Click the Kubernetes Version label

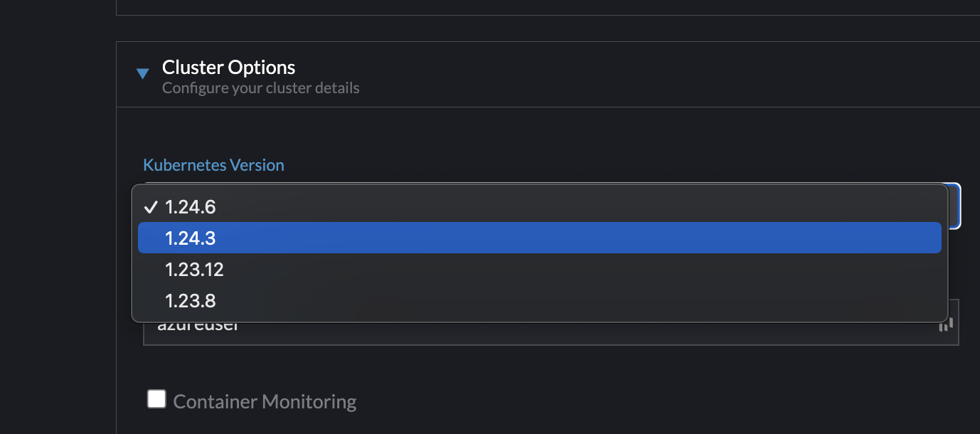pyautogui.click(x=213, y=164)
